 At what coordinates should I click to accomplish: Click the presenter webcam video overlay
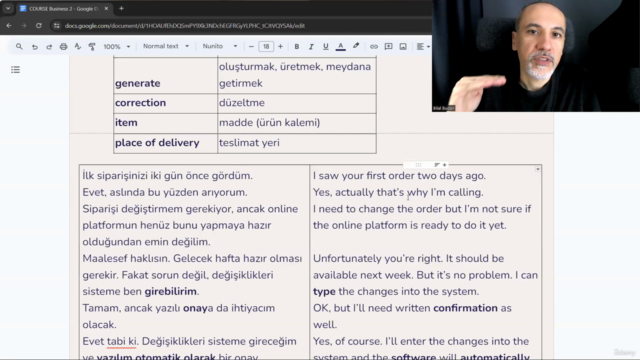(x=536, y=56)
